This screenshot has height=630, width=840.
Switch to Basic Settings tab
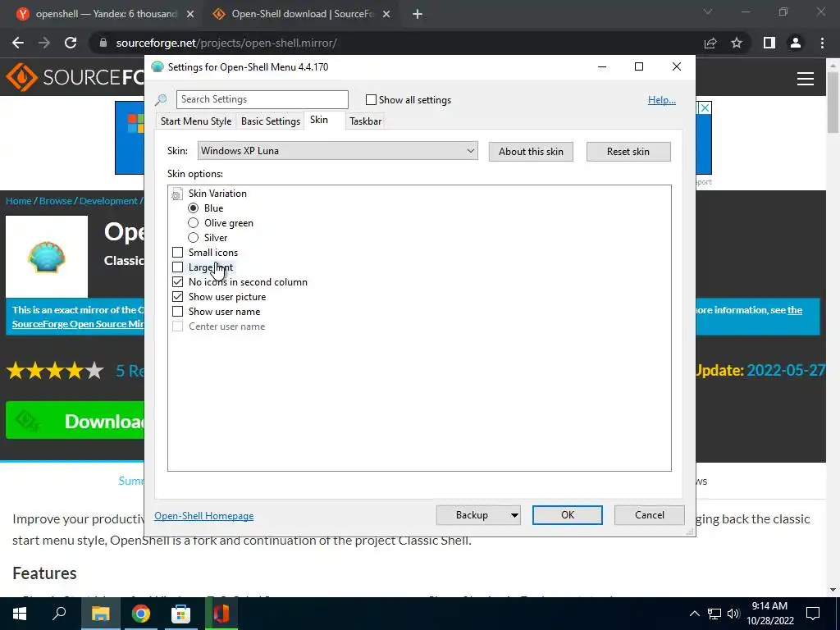271,121
